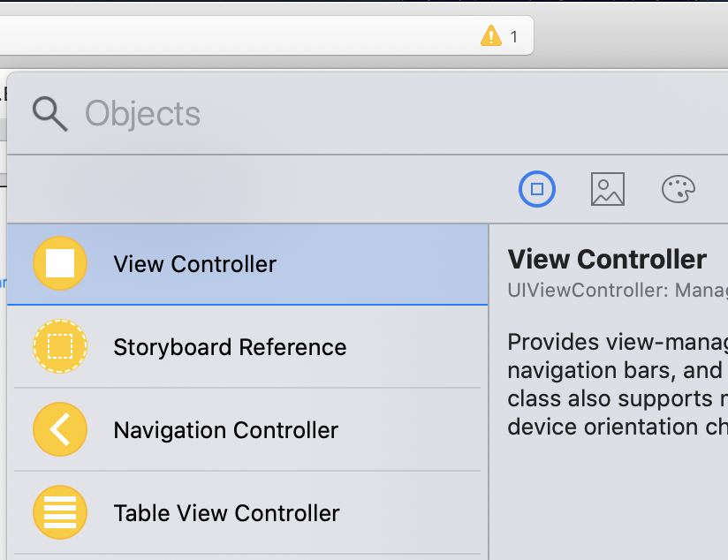Click the Navigation Controller chevron icon
Viewport: 728px width, 560px height.
click(60, 430)
